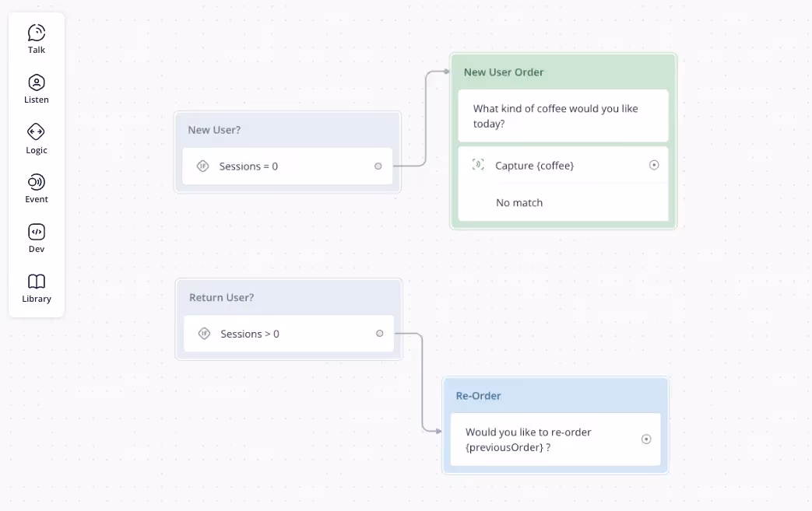This screenshot has width=812, height=511.
Task: Click the IF icon beside Sessions = 0
Action: [x=202, y=166]
